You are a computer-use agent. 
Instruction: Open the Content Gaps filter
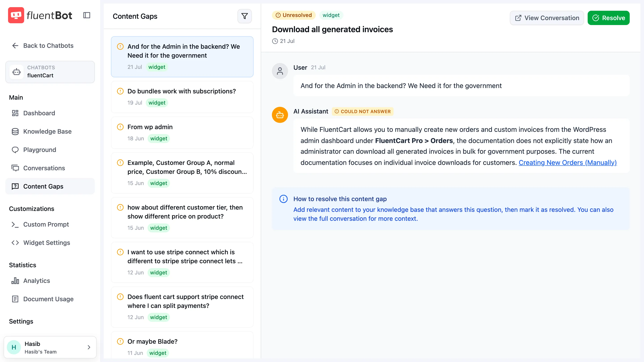(244, 16)
